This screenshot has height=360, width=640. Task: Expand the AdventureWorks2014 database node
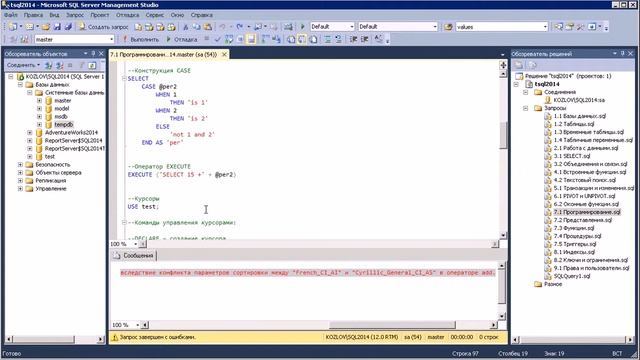(30, 133)
